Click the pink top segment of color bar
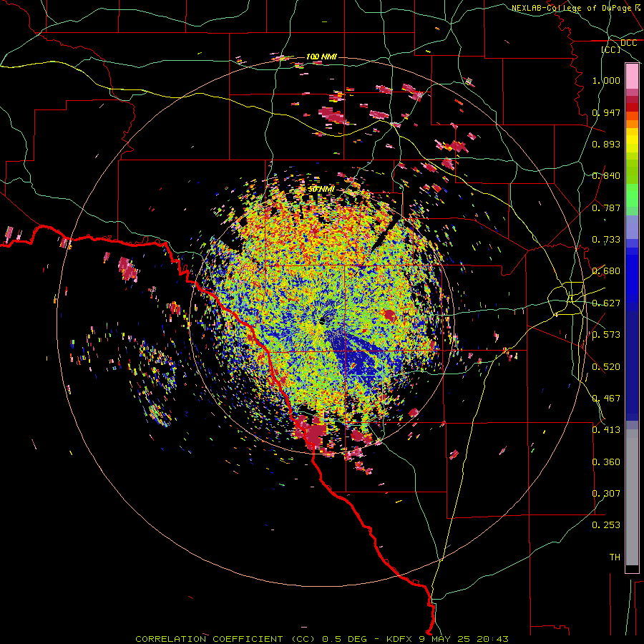 632,76
